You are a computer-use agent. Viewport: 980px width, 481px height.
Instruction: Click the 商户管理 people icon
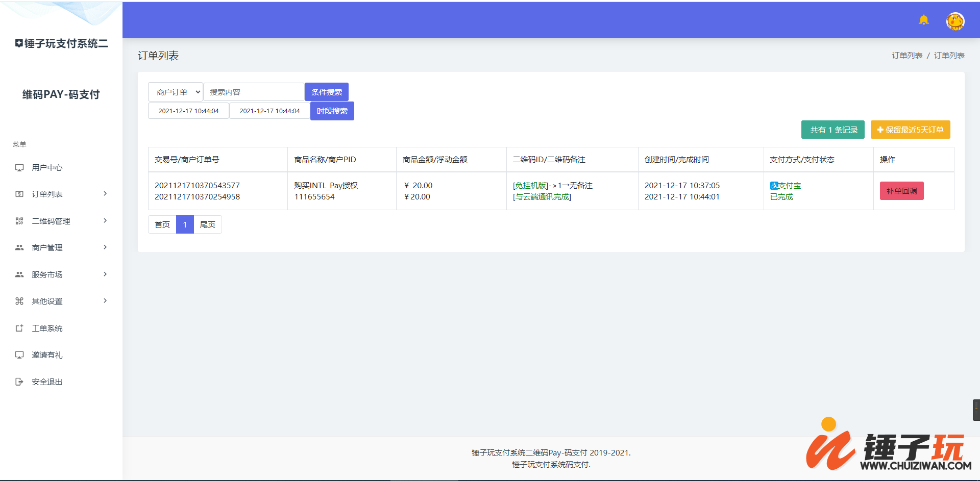tap(19, 247)
